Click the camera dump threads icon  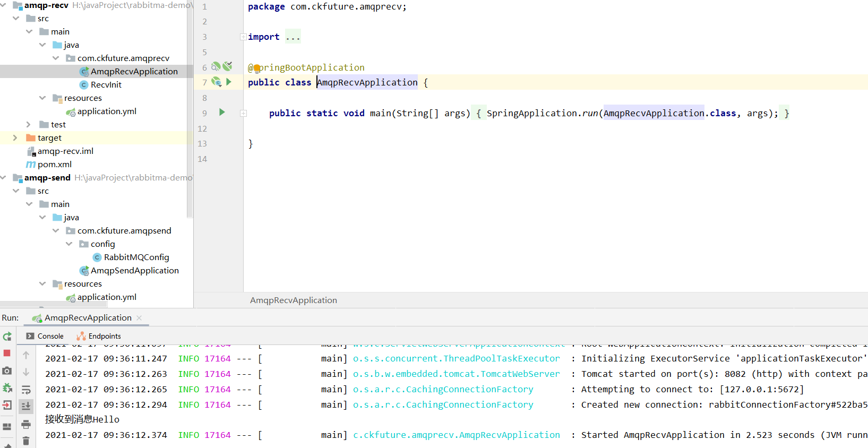tap(7, 371)
